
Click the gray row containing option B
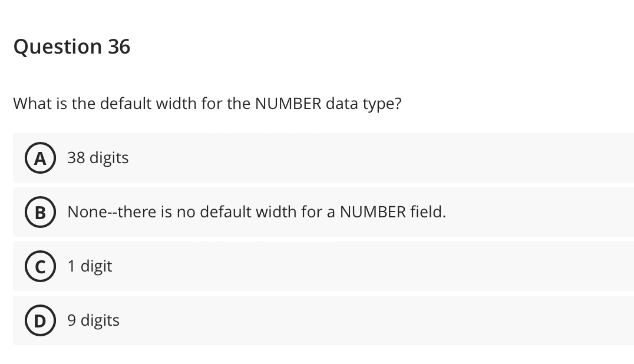pyautogui.click(x=324, y=212)
